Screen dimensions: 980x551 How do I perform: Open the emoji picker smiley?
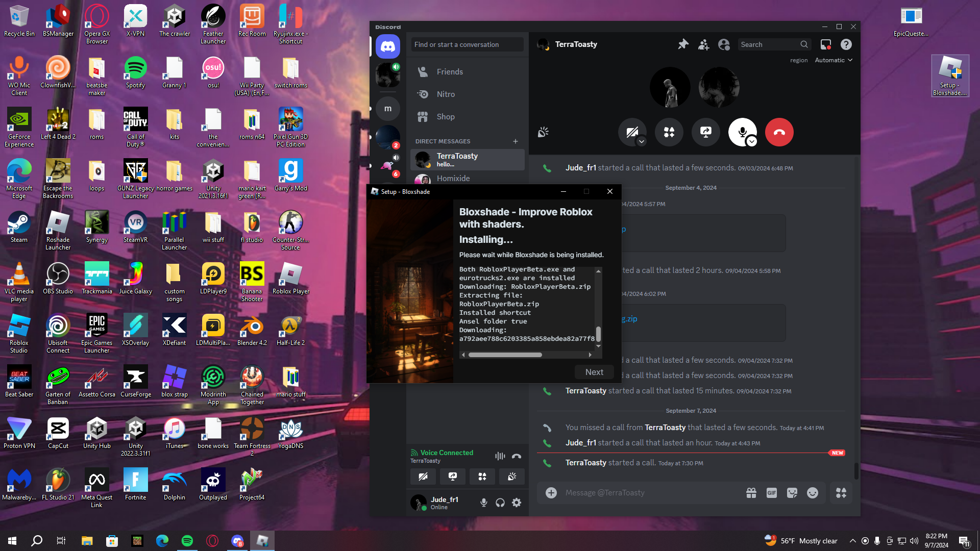point(812,493)
